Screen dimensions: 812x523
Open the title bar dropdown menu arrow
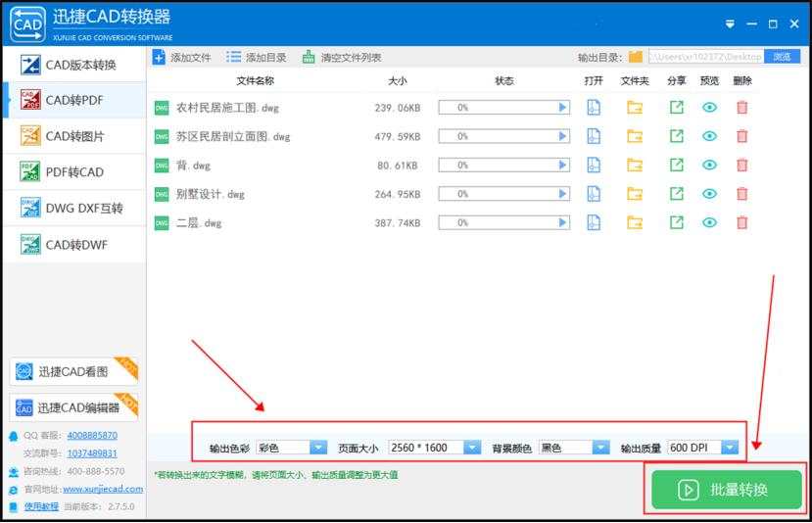coord(730,24)
